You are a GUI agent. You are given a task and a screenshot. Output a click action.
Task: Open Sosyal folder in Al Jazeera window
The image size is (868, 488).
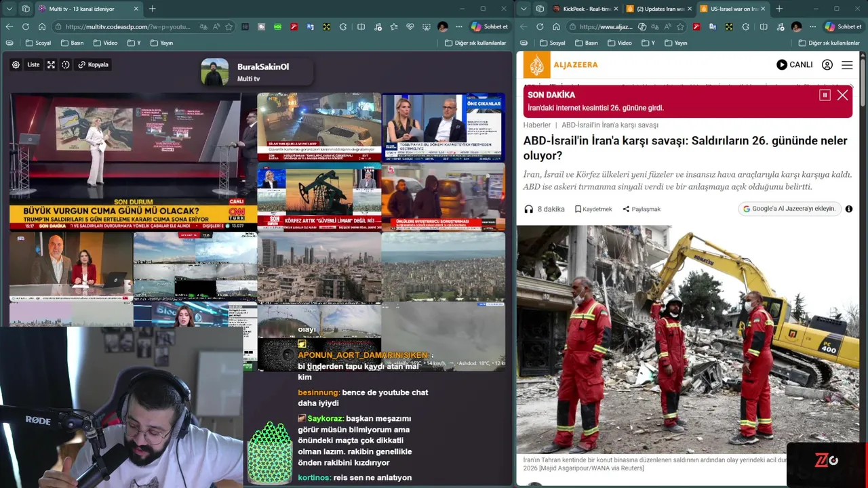pyautogui.click(x=552, y=43)
